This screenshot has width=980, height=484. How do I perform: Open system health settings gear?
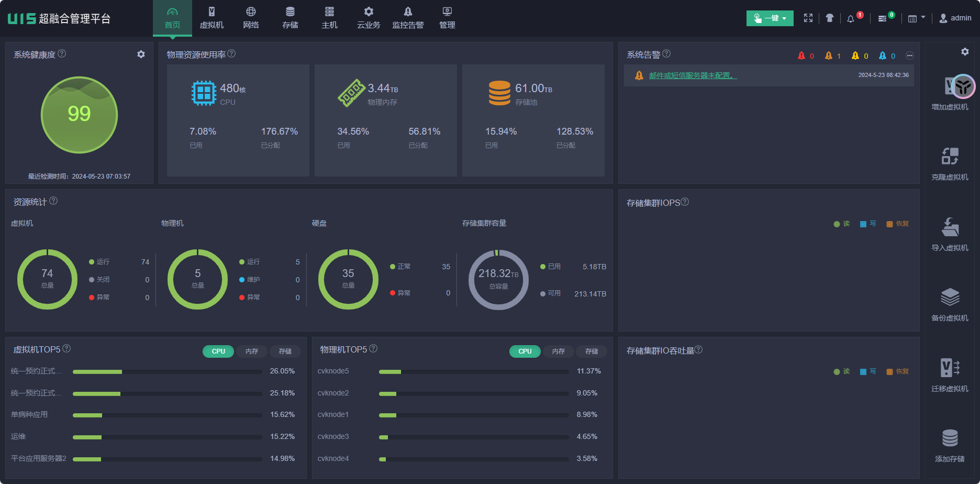[x=141, y=54]
